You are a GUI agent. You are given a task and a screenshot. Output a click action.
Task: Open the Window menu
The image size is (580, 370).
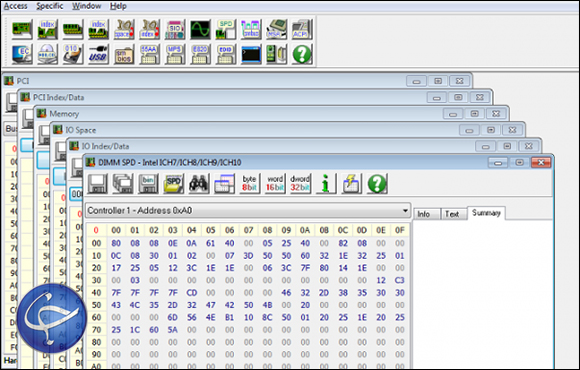point(87,6)
